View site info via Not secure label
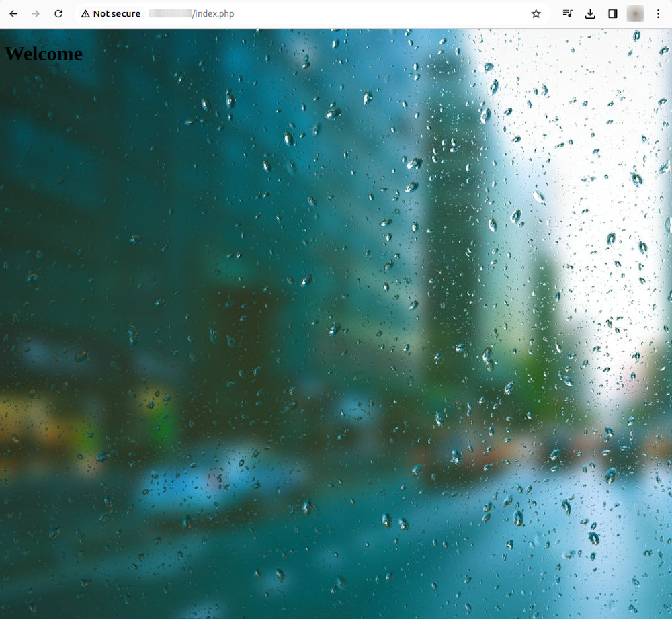672x619 pixels. (116, 14)
